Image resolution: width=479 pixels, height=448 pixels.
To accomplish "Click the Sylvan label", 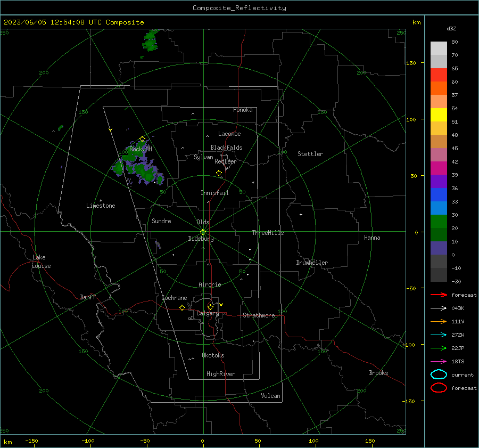I will coord(203,157).
